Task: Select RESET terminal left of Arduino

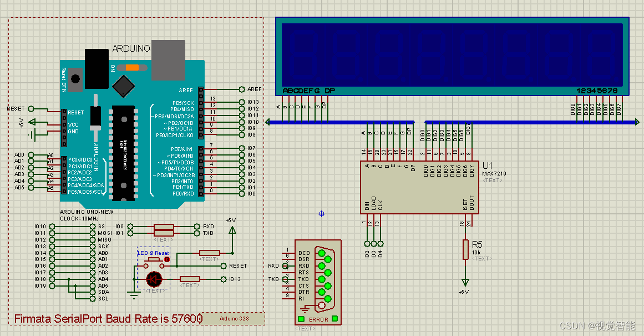Action: (x=31, y=109)
